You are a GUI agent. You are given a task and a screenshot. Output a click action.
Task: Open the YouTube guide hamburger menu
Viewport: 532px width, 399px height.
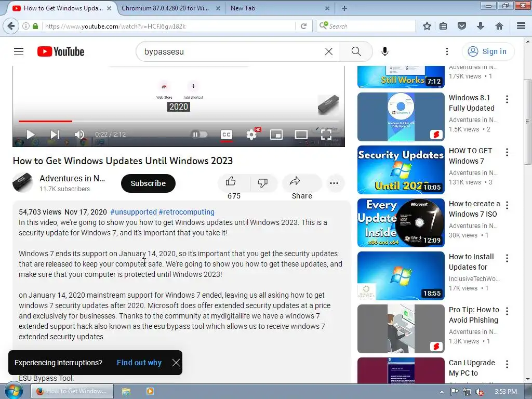click(x=19, y=51)
